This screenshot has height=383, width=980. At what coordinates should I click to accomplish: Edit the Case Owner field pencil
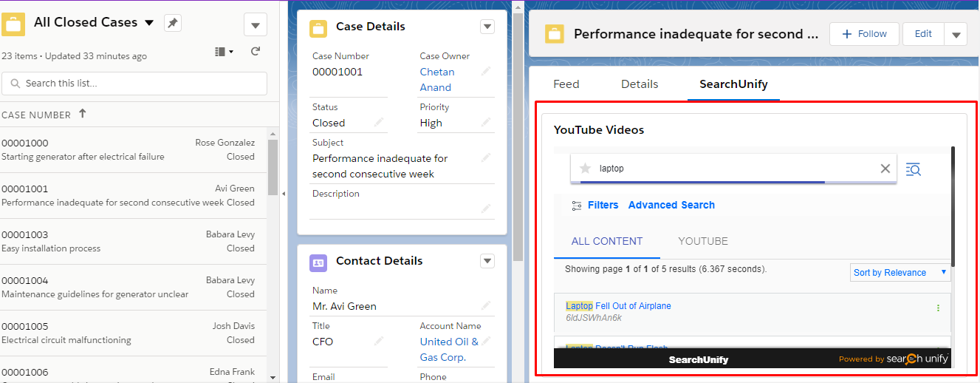tap(486, 72)
